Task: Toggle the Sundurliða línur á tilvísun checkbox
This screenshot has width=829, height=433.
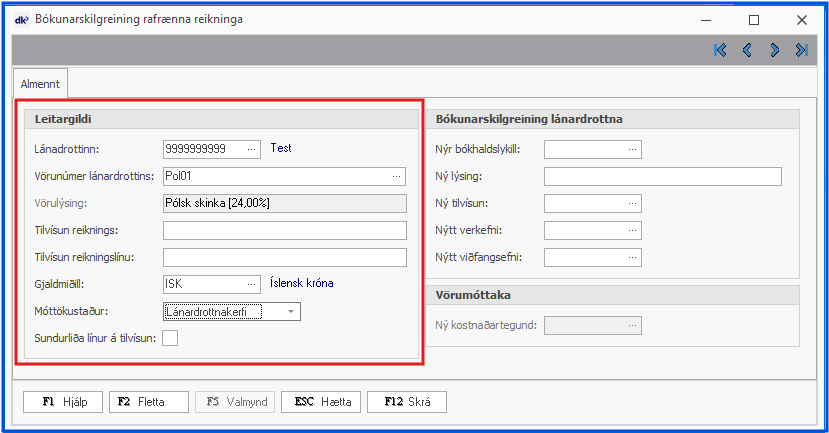Action: coord(171,338)
